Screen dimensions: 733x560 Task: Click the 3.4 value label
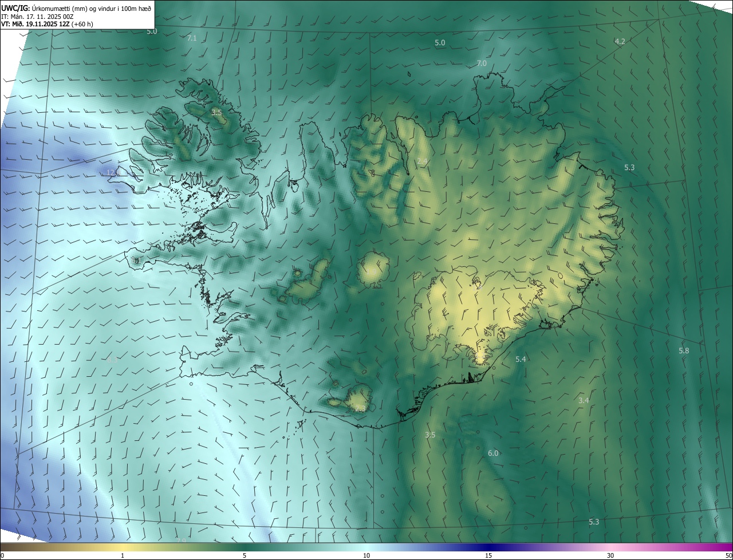click(x=584, y=400)
